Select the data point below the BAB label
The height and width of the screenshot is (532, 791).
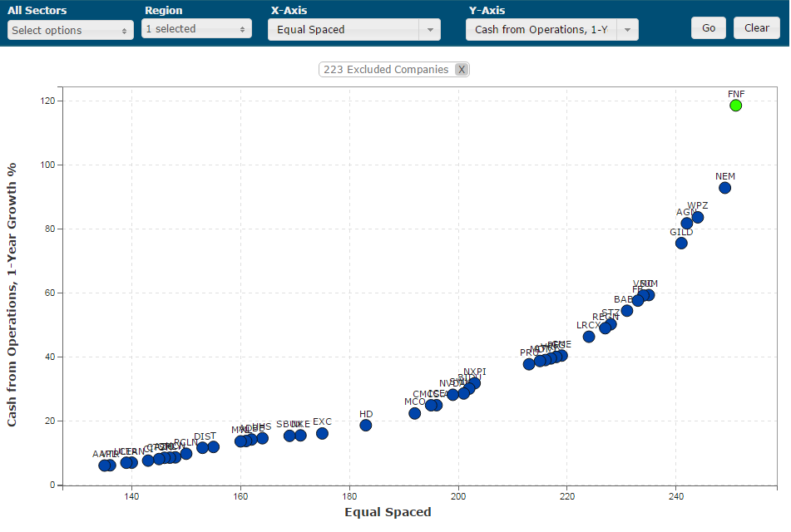click(627, 311)
